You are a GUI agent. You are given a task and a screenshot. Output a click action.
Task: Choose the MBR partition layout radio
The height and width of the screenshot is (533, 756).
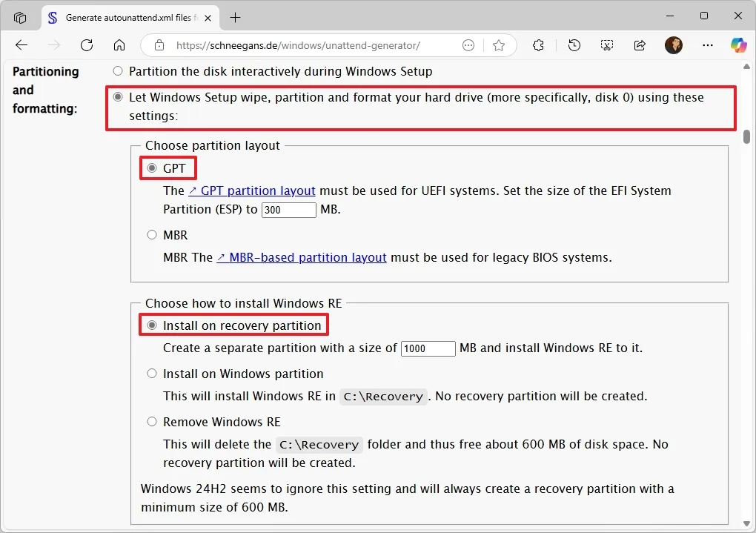tap(152, 235)
